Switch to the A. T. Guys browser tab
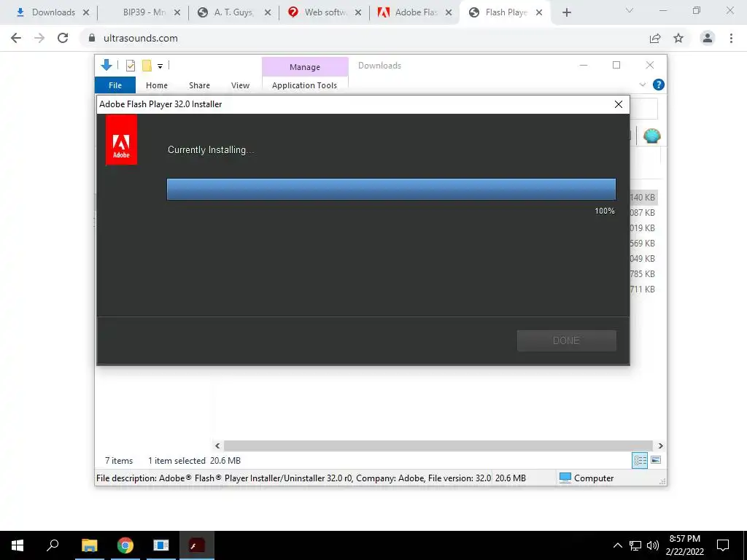Image resolution: width=747 pixels, height=560 pixels. pos(233,12)
